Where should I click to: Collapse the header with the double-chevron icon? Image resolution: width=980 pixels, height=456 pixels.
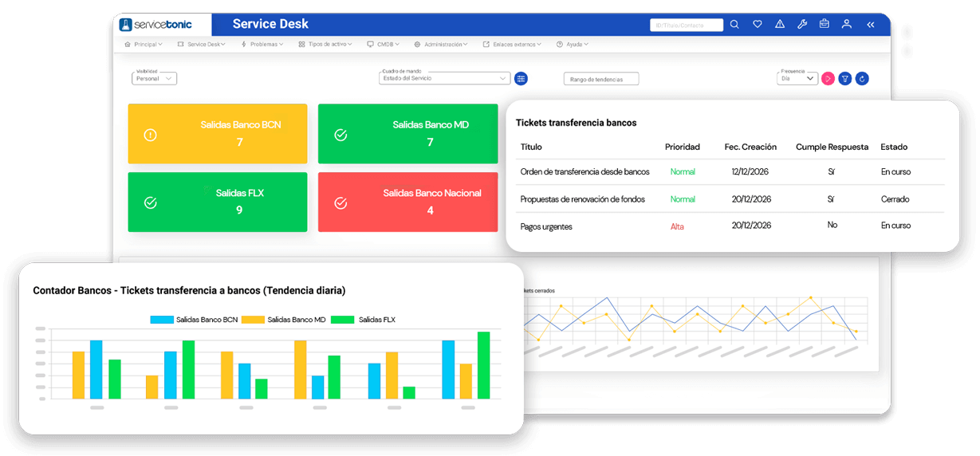click(x=871, y=25)
